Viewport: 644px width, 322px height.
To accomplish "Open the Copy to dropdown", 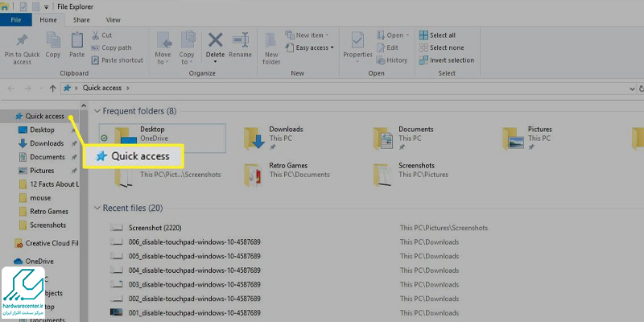I will coord(187,48).
